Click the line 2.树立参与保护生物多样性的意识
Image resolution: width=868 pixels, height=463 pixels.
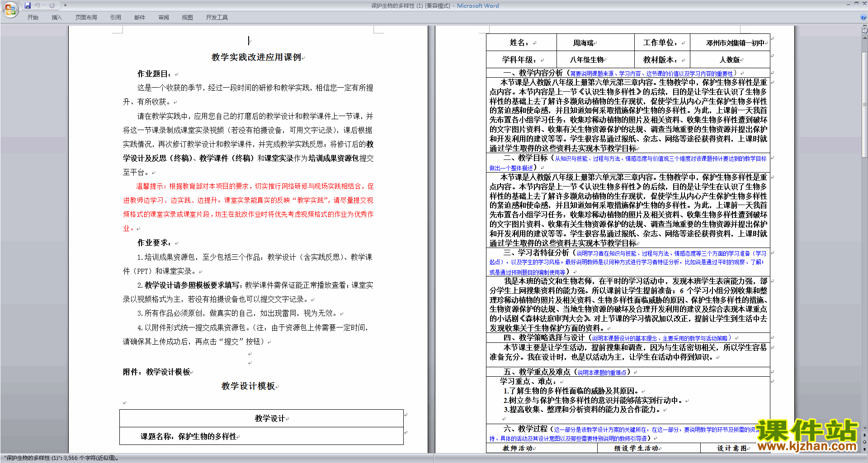593,400
